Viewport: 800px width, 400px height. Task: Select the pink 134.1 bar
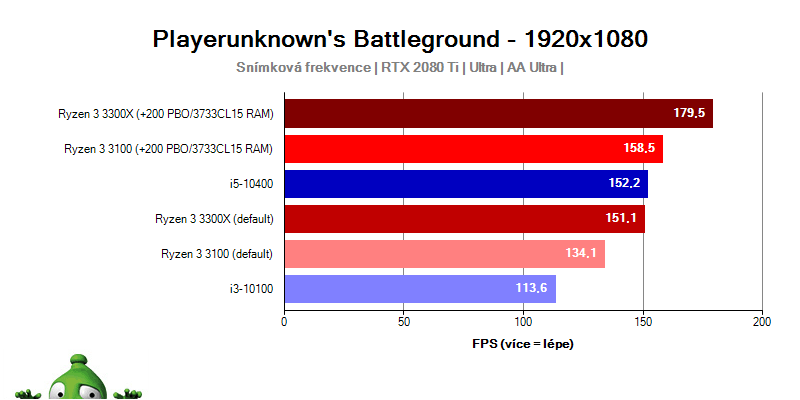pos(444,254)
